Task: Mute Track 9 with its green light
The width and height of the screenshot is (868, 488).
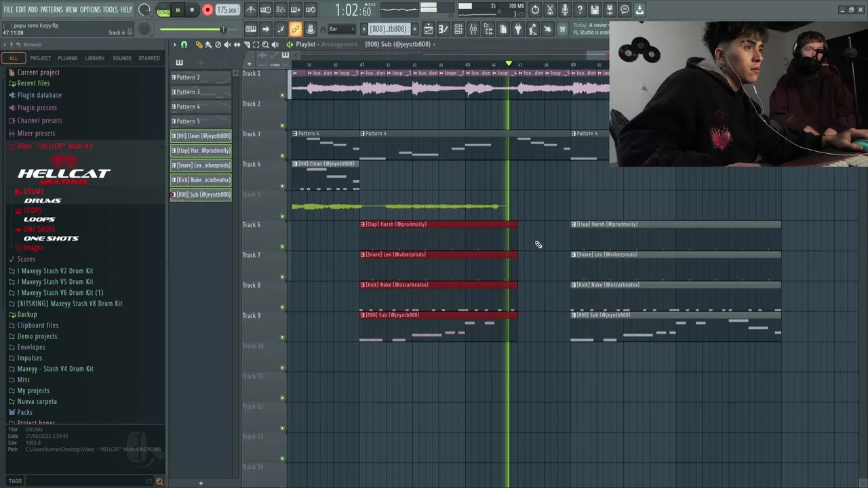Action: [282, 338]
